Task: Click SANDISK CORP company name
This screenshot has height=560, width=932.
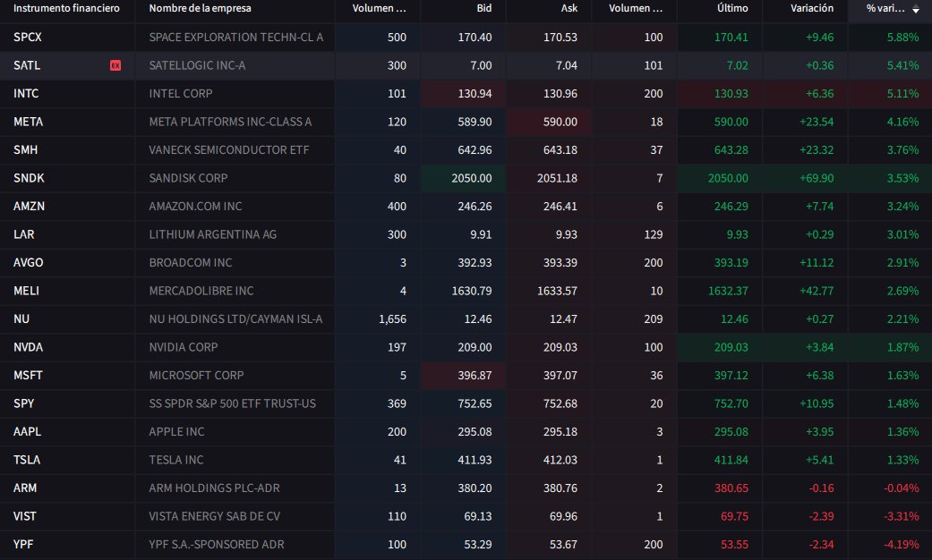Action: click(x=188, y=178)
